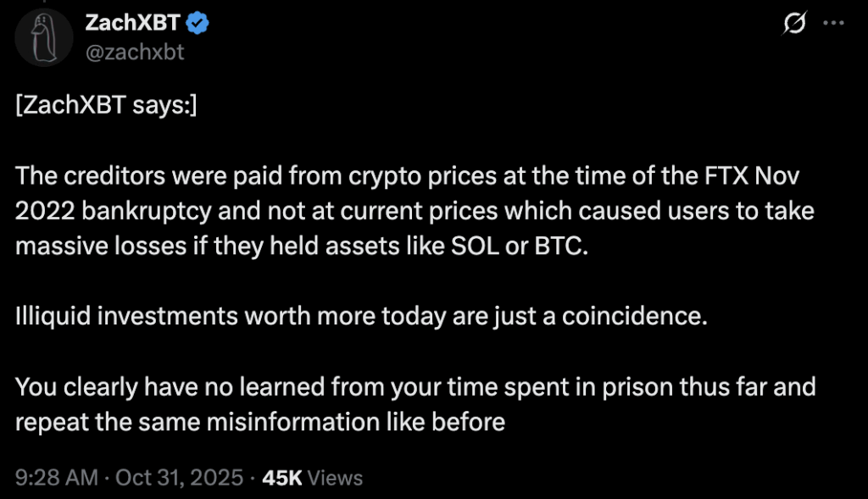Open the @zachxbt handle link
The image size is (868, 499).
[134, 52]
